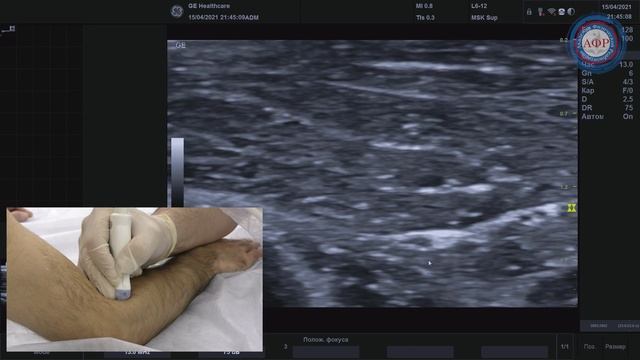The height and width of the screenshot is (360, 640).
Task: Click the D depth parameter row
Action: pos(607,99)
